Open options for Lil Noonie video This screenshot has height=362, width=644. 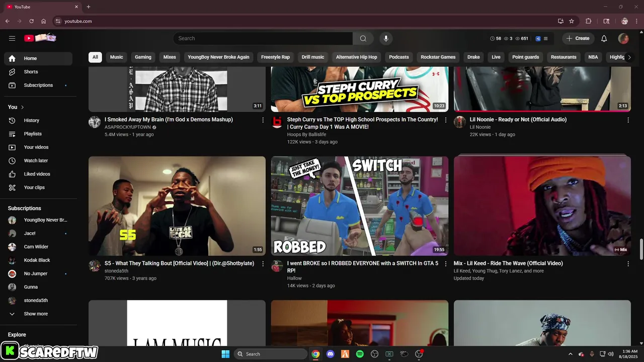(x=628, y=120)
